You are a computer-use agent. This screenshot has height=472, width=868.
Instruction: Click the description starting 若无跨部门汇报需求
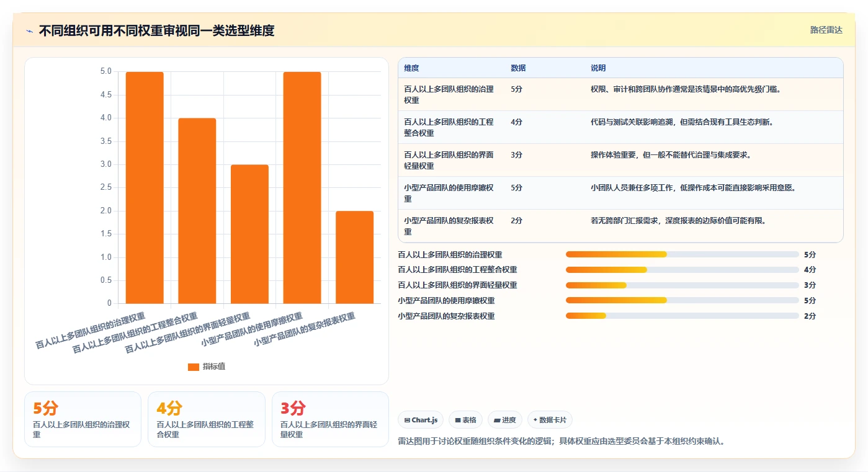[x=678, y=221]
